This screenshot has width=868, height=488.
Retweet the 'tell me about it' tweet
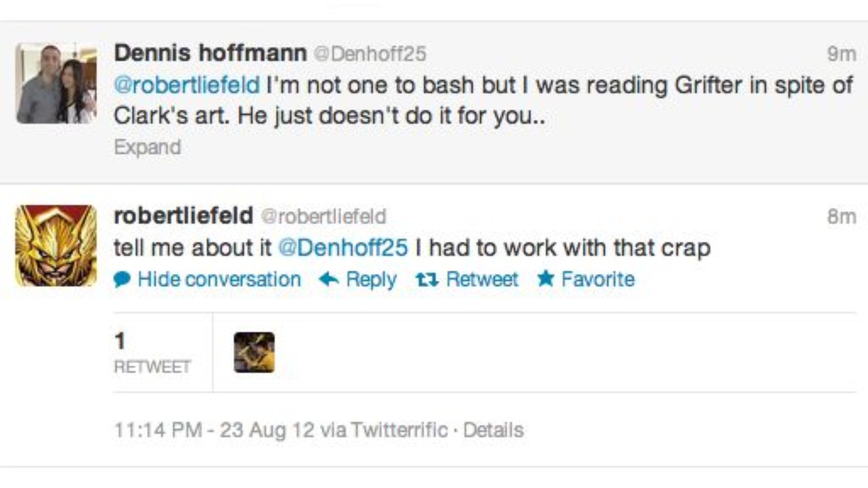[482, 279]
